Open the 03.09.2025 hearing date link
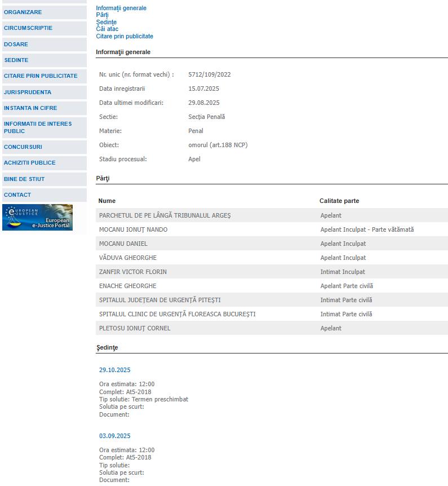 point(115,436)
